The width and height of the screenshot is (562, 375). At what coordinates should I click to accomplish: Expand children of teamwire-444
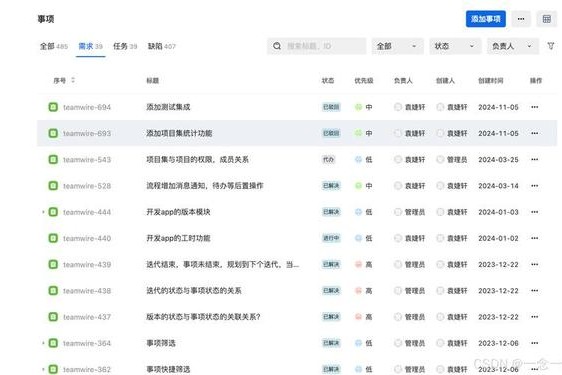click(x=43, y=212)
